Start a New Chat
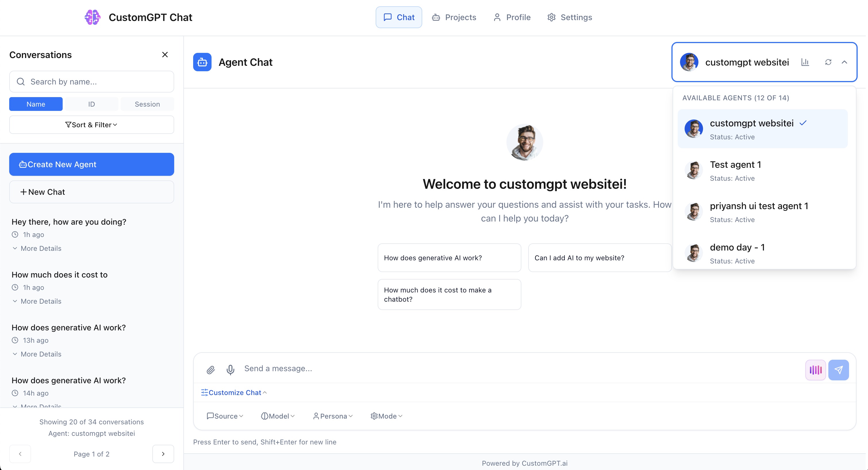This screenshot has height=470, width=868. (x=91, y=192)
